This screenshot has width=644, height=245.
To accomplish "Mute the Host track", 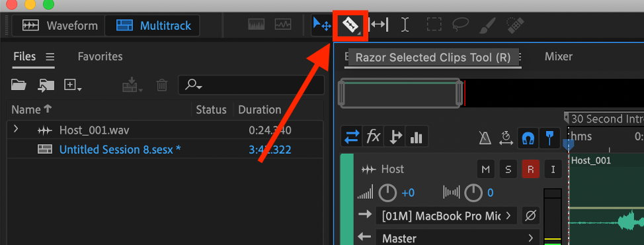I will [486, 170].
